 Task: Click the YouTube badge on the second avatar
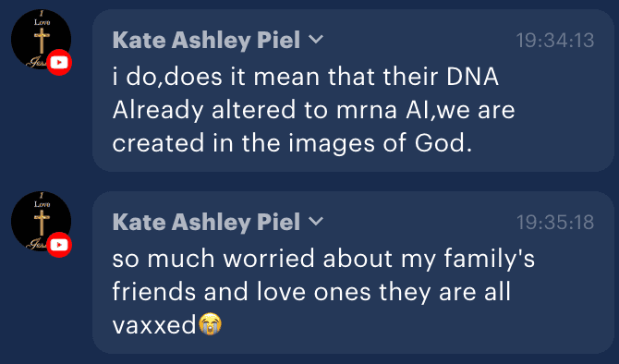click(x=59, y=245)
